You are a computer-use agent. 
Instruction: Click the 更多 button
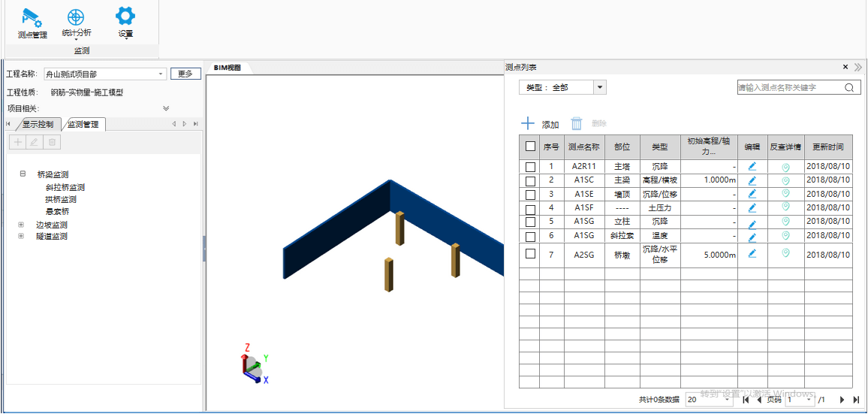185,74
